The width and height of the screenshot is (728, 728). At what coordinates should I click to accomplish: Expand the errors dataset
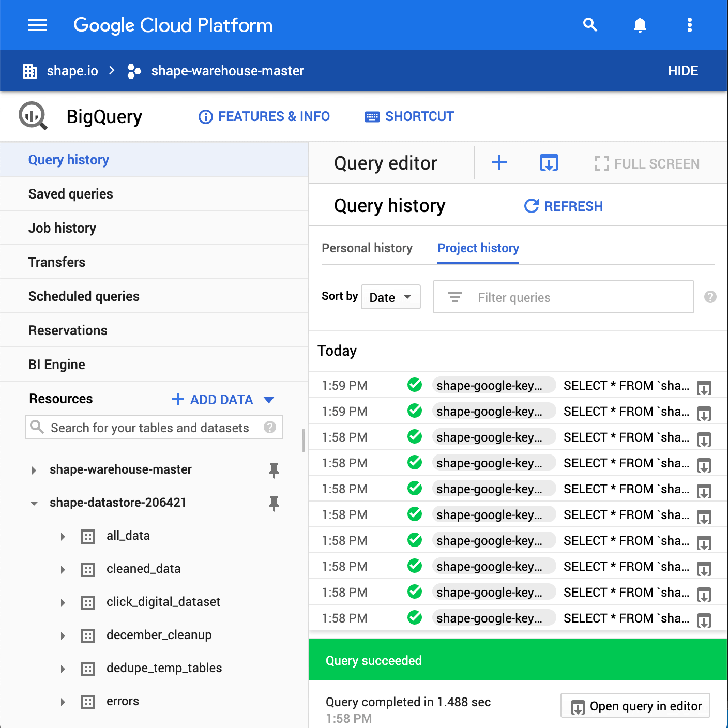coord(63,702)
